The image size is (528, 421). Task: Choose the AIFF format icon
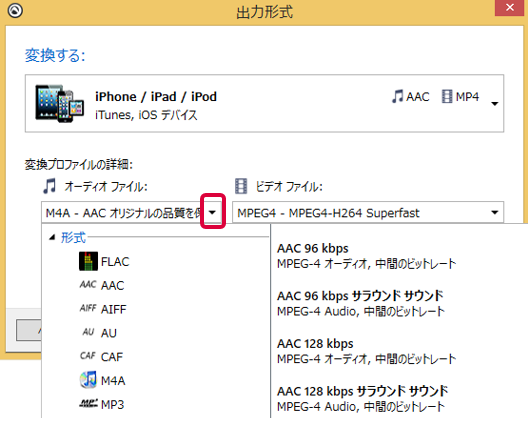click(x=88, y=308)
